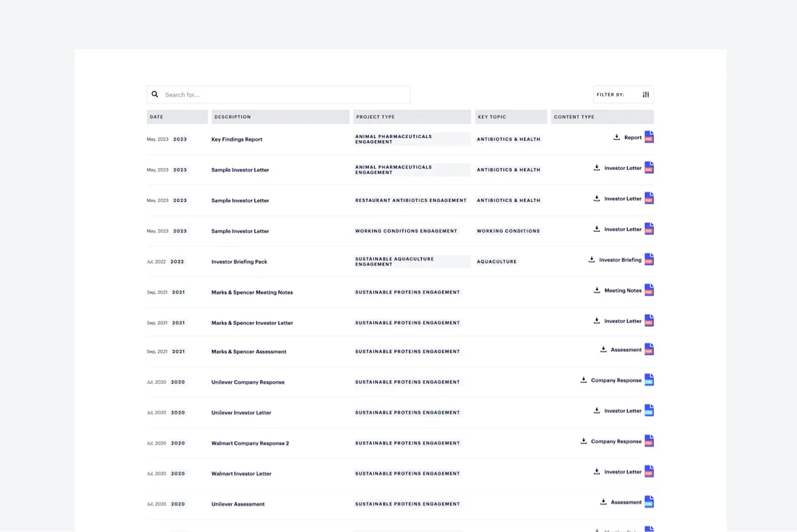Sort by Description column header
797x532 pixels.
click(x=280, y=117)
